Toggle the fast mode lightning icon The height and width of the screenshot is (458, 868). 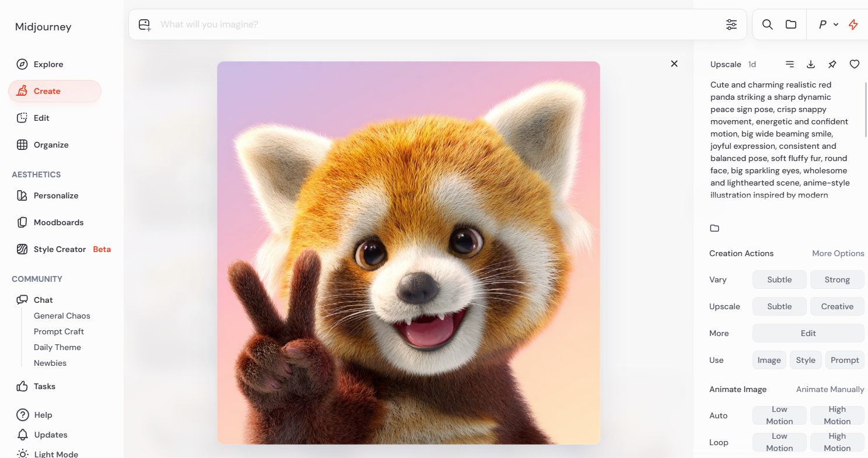[853, 25]
